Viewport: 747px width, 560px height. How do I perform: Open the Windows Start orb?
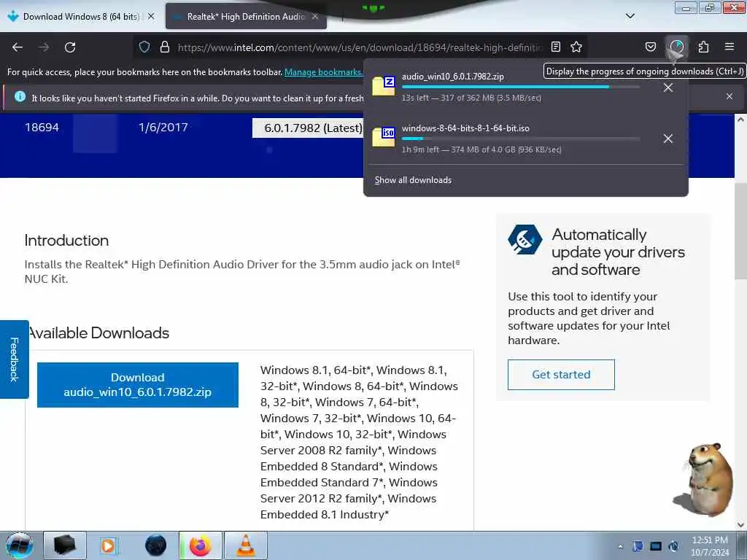pyautogui.click(x=19, y=545)
